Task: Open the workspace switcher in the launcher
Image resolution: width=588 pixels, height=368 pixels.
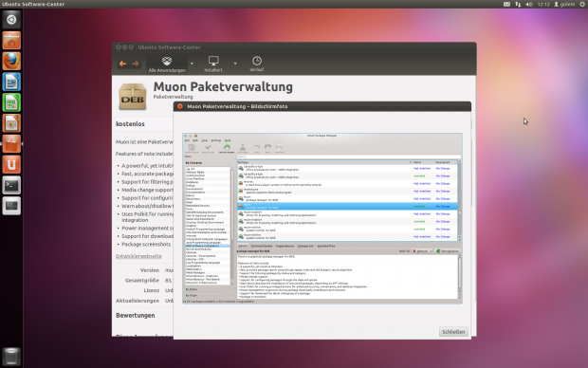Action: (x=11, y=206)
